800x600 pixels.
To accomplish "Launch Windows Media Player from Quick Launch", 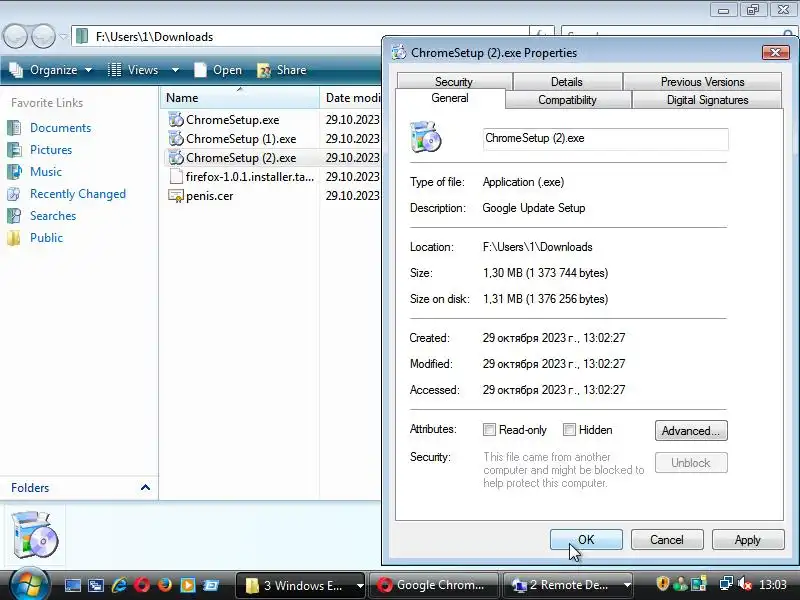I will [x=188, y=585].
